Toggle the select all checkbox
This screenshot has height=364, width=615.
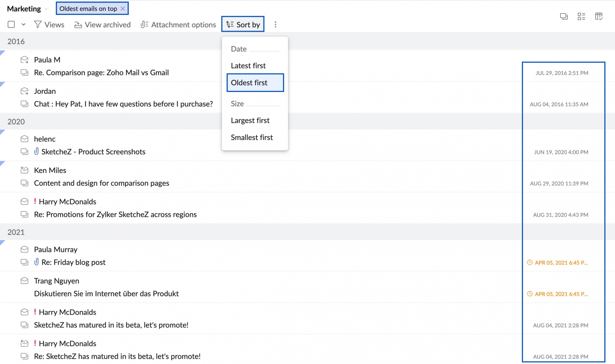click(x=11, y=24)
